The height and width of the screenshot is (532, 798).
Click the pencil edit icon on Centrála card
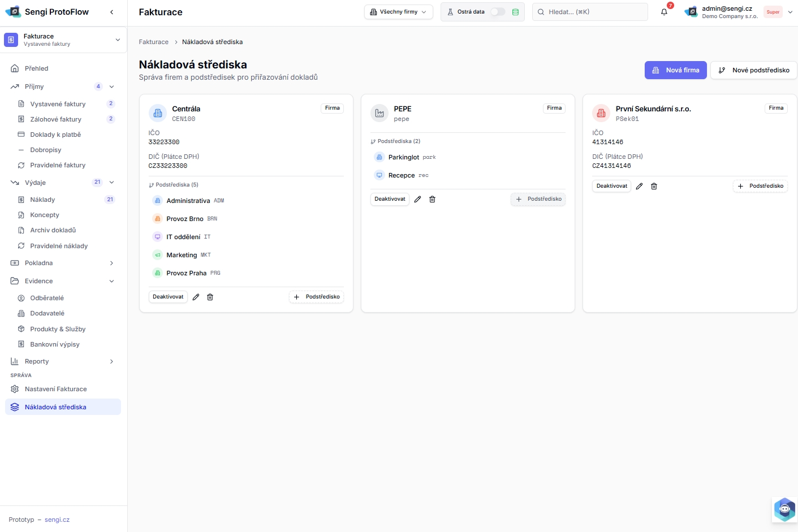(196, 297)
